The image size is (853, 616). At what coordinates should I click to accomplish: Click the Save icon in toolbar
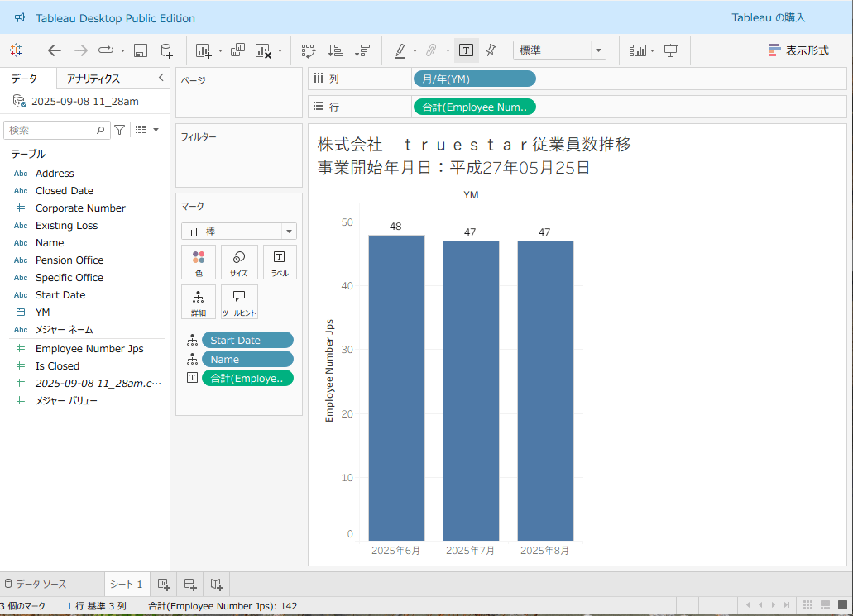(141, 50)
